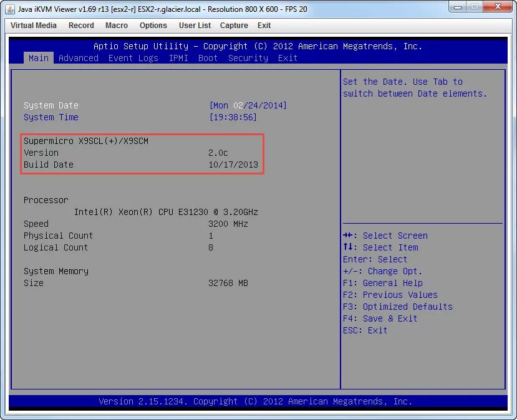Click the +/-: Change Opt. hint
This screenshot has height=420, width=517.
[x=382, y=272]
